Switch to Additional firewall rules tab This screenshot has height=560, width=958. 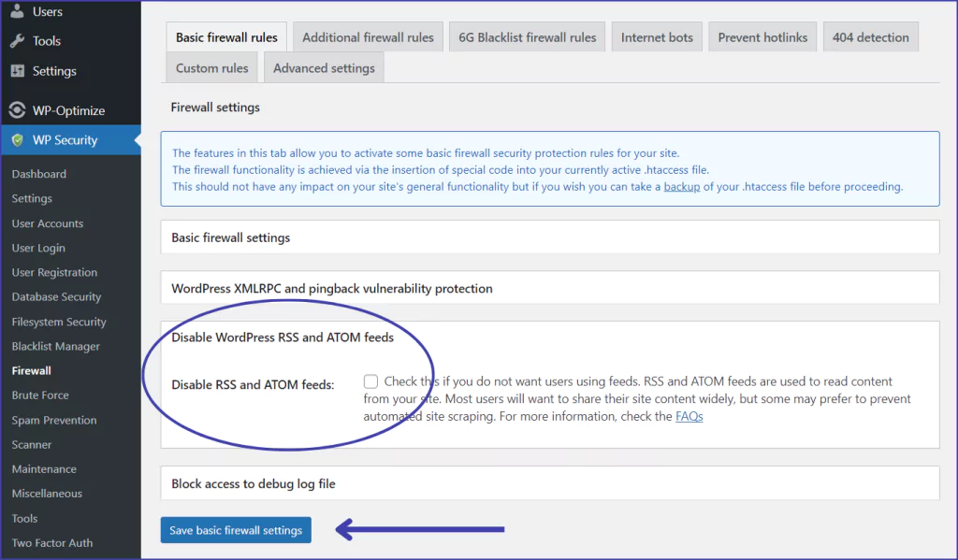click(368, 37)
